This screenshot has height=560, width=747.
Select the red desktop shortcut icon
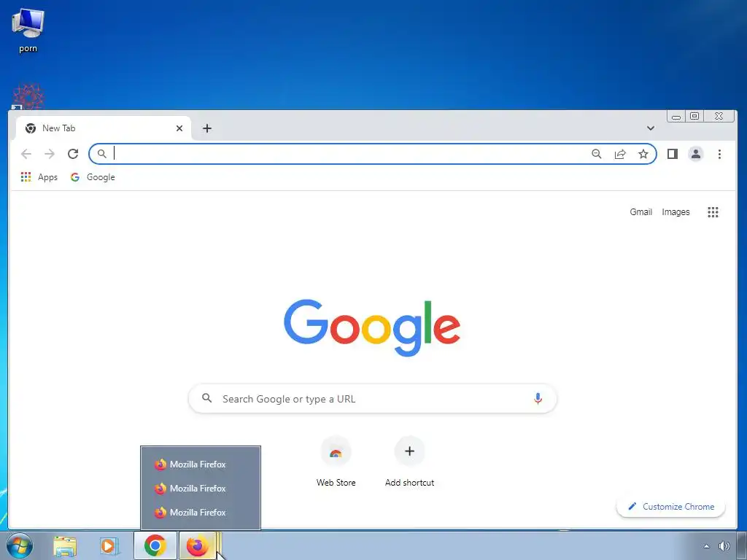(x=28, y=97)
